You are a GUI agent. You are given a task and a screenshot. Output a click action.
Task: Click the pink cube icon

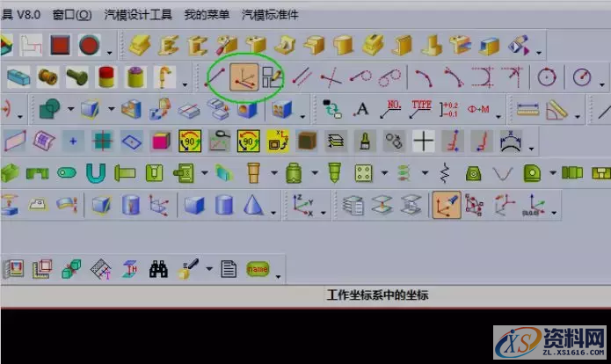(x=161, y=141)
